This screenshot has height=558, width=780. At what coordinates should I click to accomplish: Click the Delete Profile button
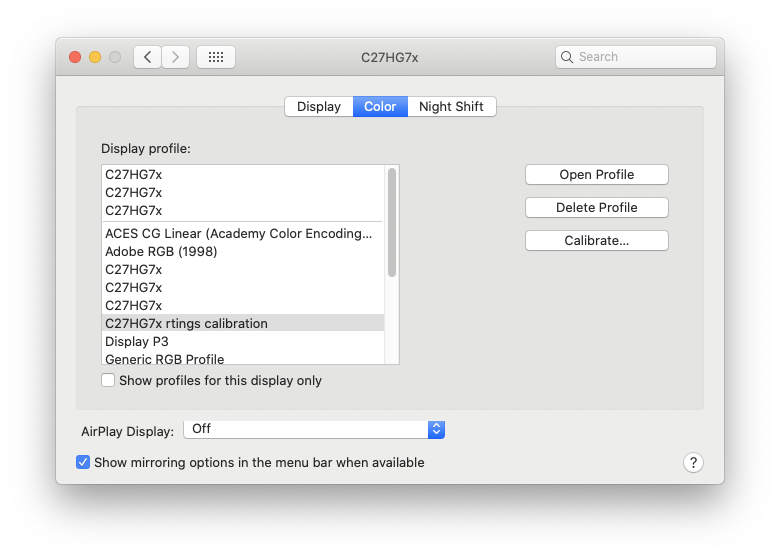point(596,207)
